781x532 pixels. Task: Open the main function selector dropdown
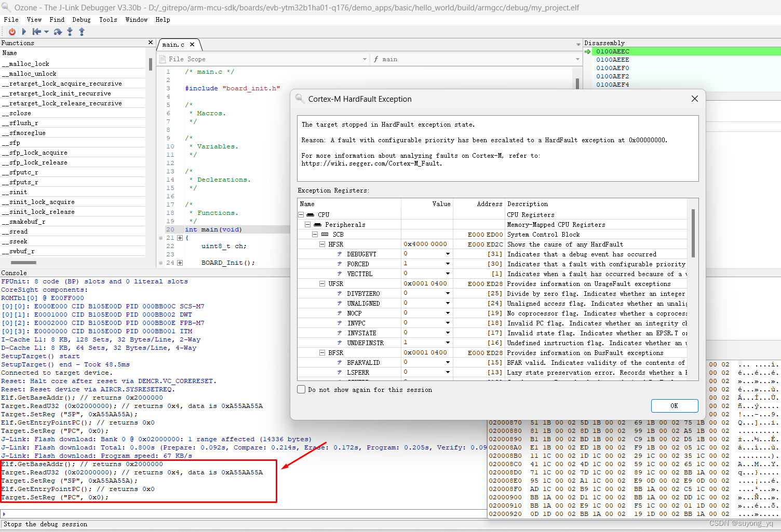(577, 59)
